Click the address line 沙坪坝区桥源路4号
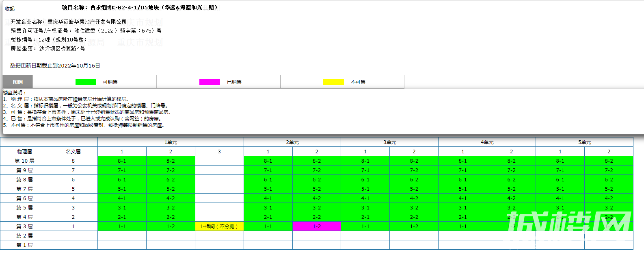 coord(48,48)
